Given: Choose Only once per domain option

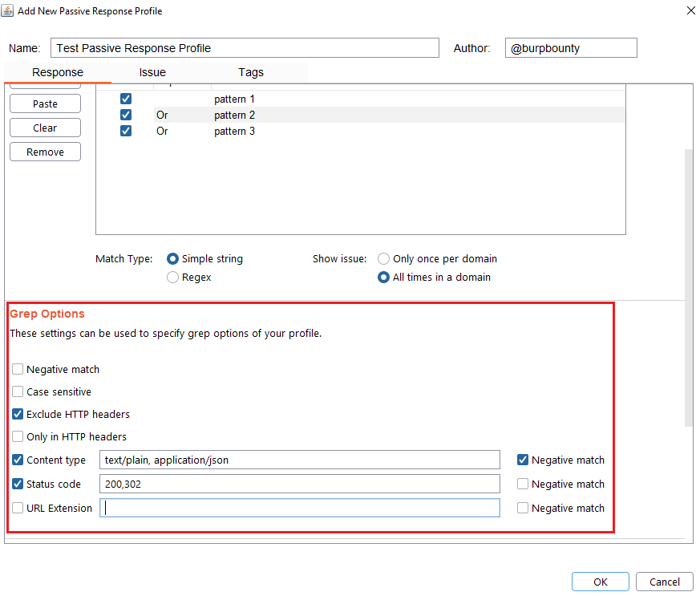Looking at the screenshot, I should (384, 259).
